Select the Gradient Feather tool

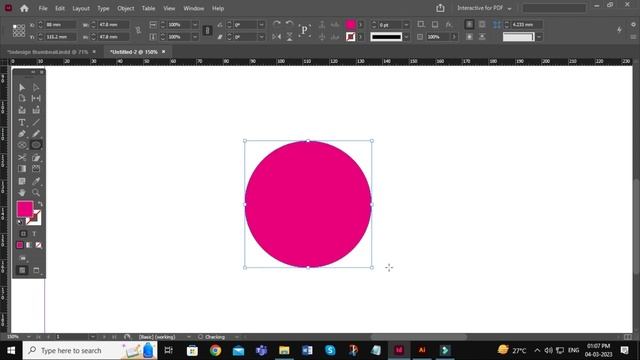(x=36, y=169)
